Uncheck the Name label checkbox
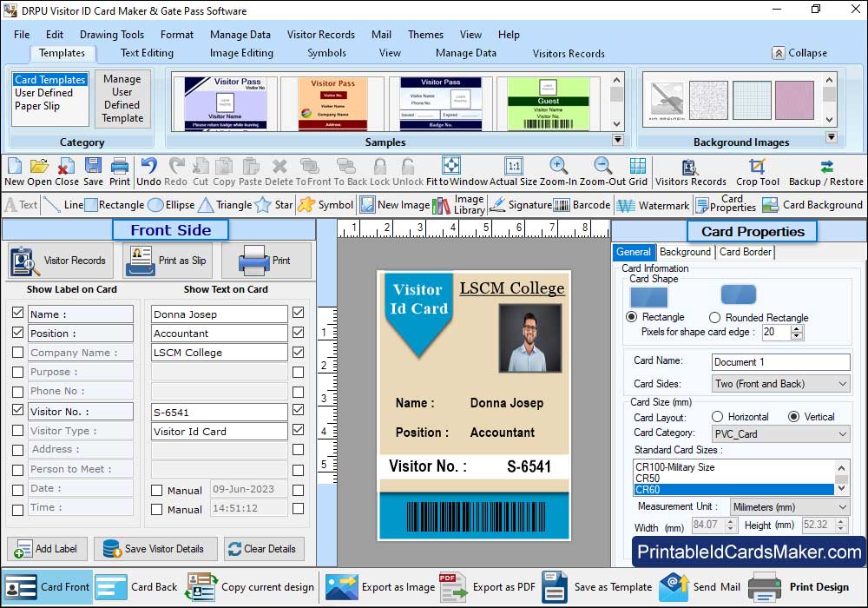868x608 pixels. pos(17,313)
